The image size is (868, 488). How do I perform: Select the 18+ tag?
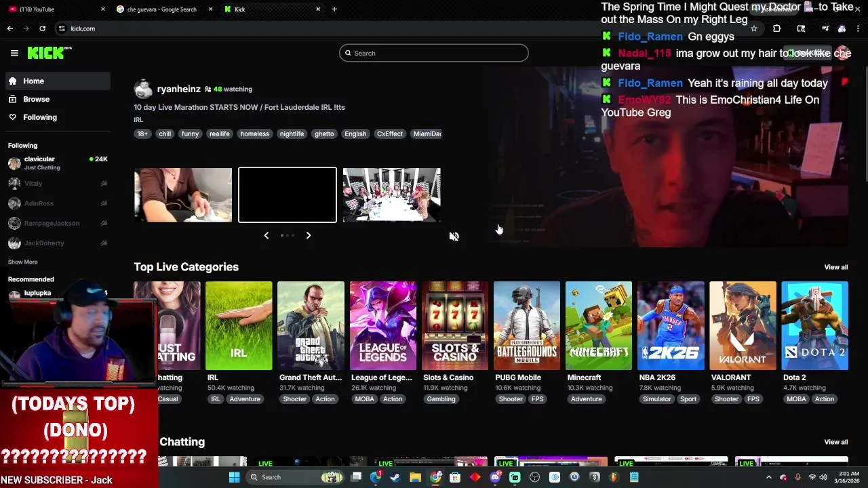pos(142,134)
